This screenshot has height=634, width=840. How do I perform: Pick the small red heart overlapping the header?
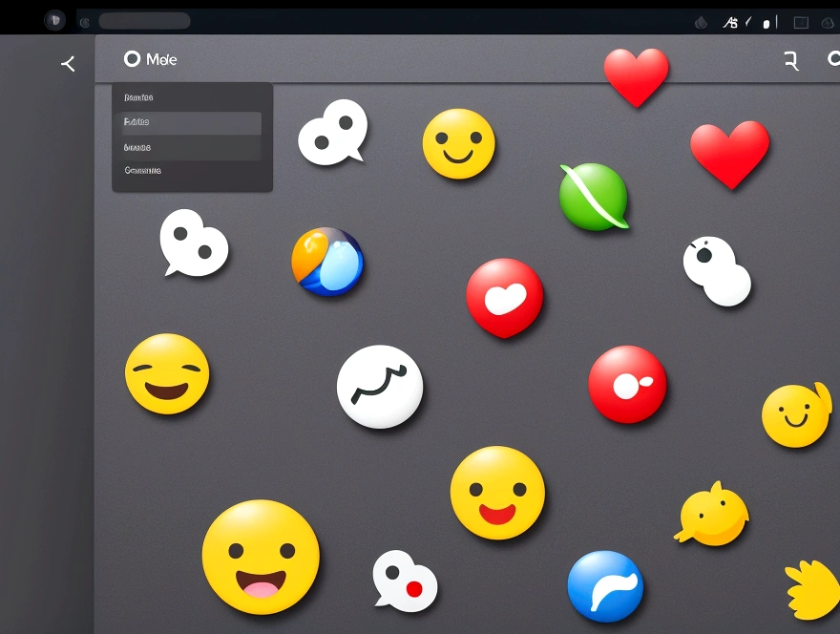click(637, 76)
